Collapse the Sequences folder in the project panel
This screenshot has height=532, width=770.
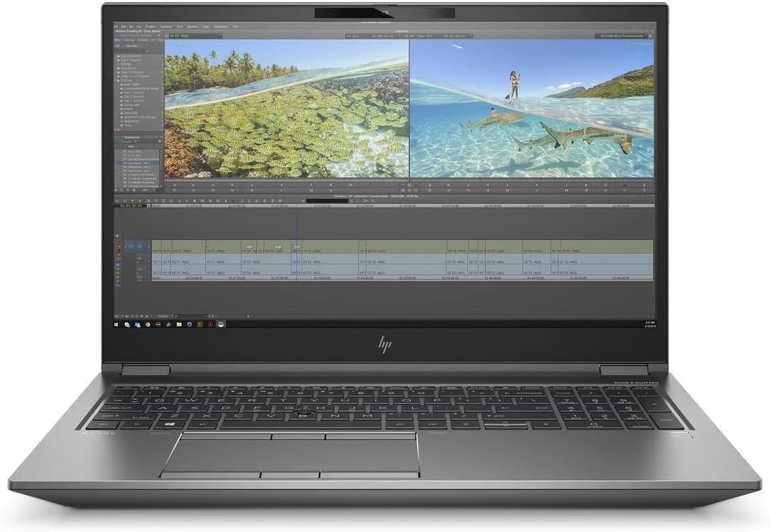pos(114,69)
